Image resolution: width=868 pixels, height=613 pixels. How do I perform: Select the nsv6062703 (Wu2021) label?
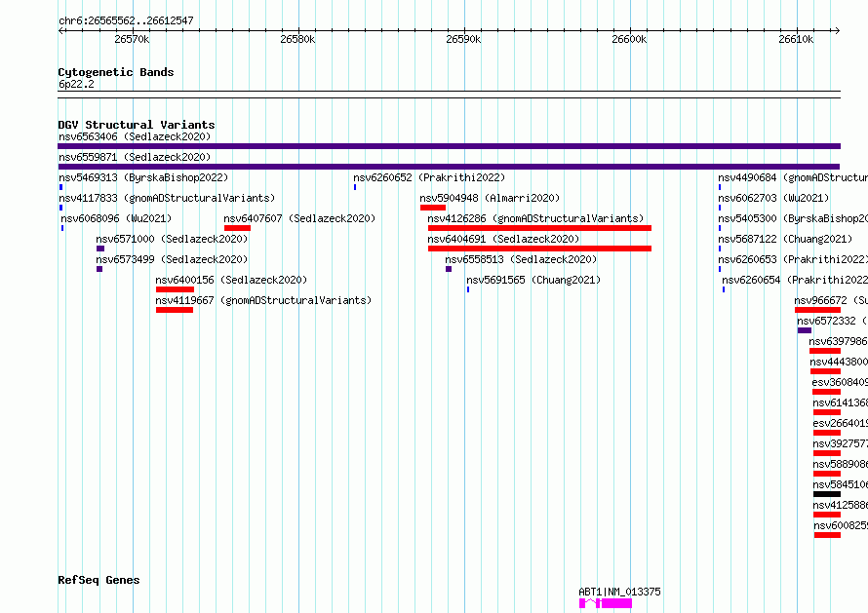[x=773, y=198]
